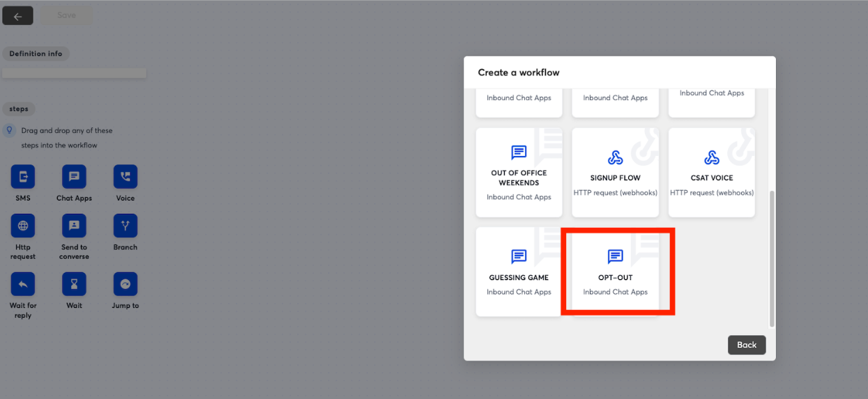Select OUT OF OFFICE WEEKENDS template
868x399 pixels.
[519, 172]
